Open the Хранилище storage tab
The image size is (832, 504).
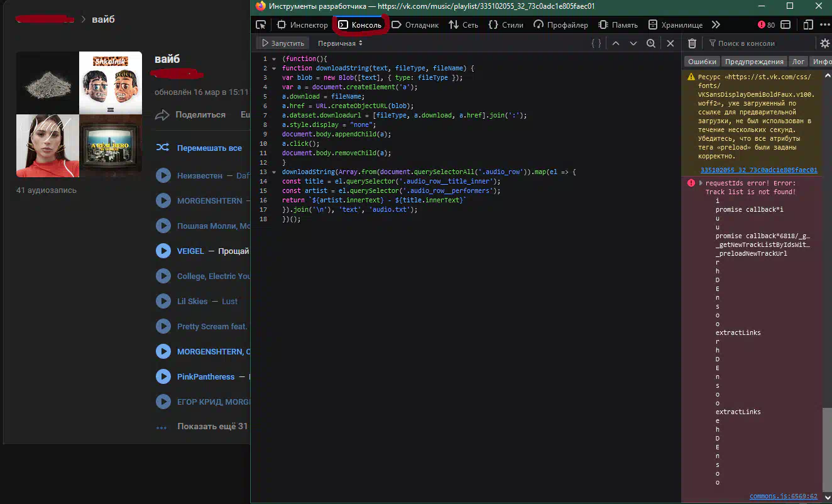[676, 25]
